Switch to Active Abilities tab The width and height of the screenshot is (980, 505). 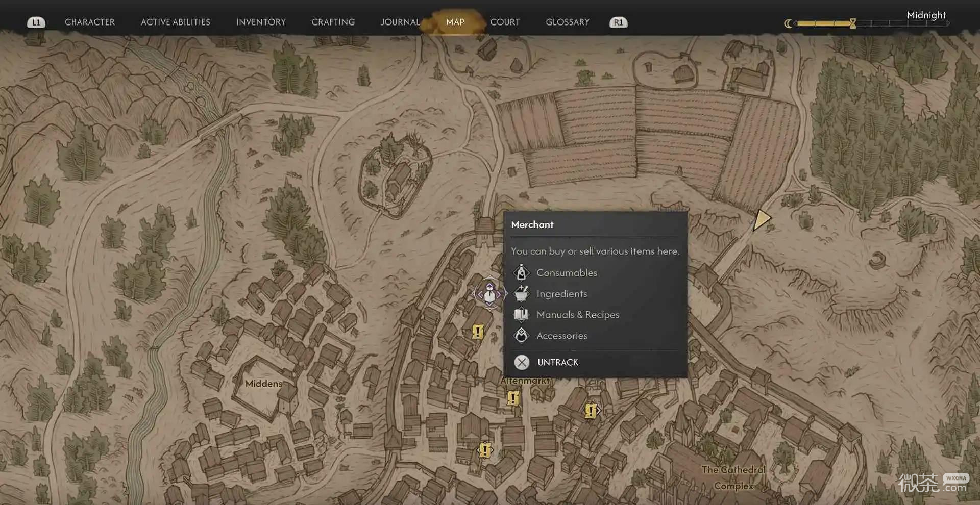pos(176,22)
